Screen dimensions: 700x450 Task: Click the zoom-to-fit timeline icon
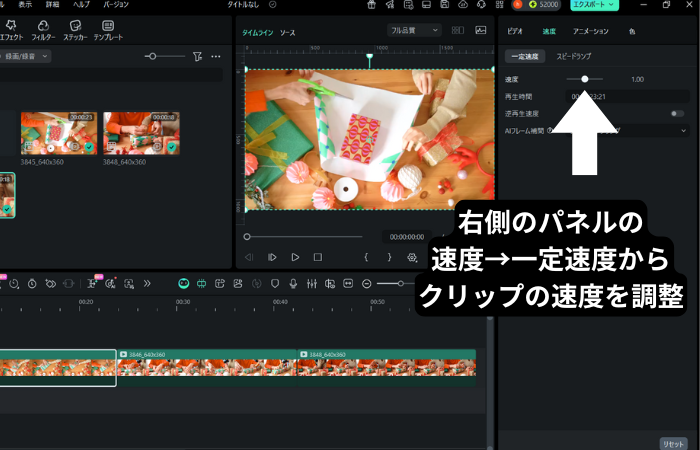click(x=348, y=283)
